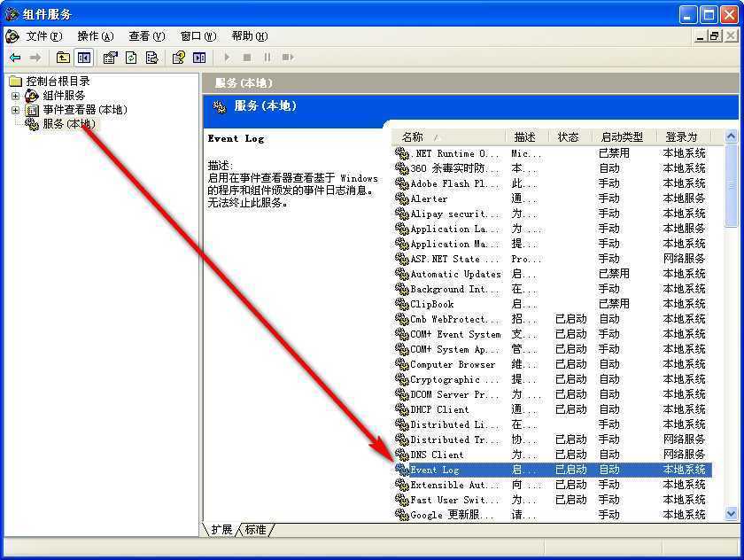Click the Refresh toolbar icon

[x=131, y=58]
